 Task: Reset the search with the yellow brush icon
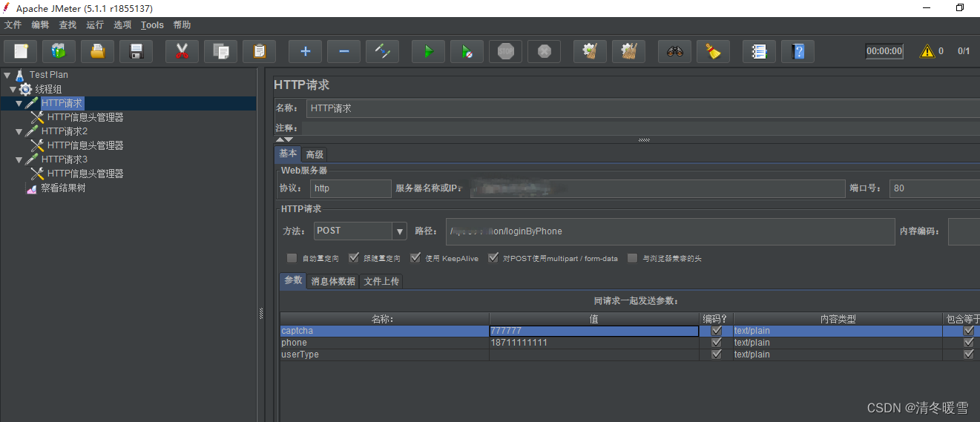(713, 51)
